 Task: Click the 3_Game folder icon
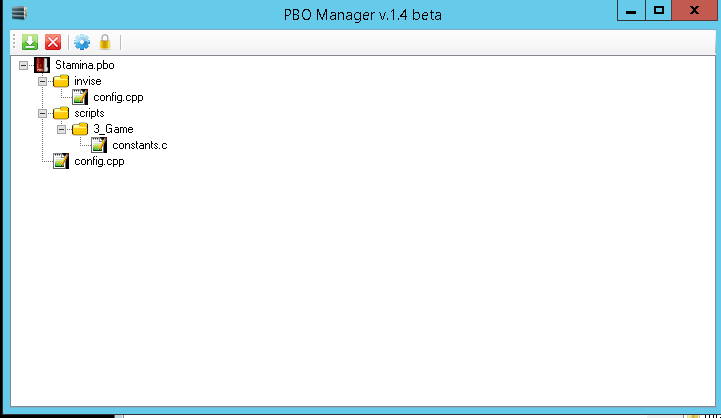80,129
